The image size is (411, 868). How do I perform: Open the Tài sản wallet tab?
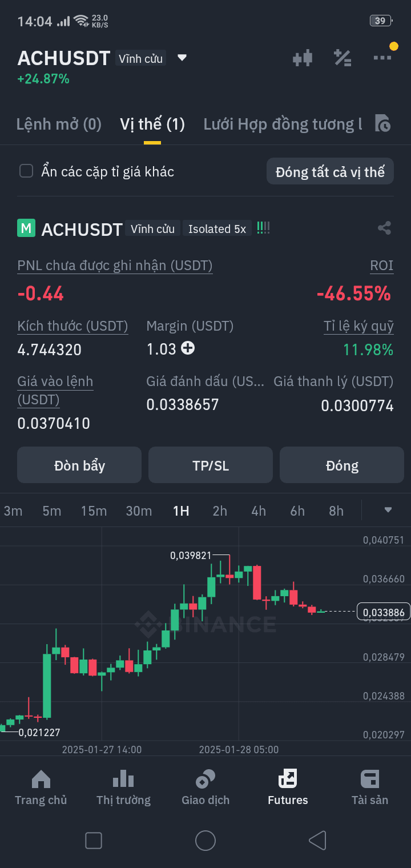370,787
